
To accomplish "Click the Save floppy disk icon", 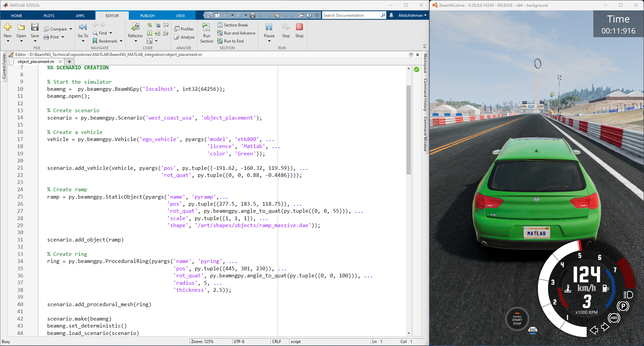I will click(x=35, y=27).
